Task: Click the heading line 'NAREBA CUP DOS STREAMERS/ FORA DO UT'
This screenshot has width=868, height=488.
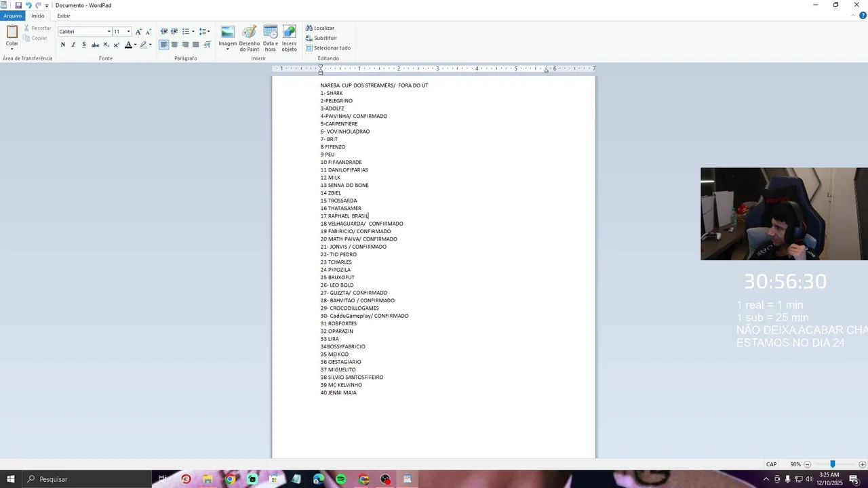Action: click(x=374, y=85)
